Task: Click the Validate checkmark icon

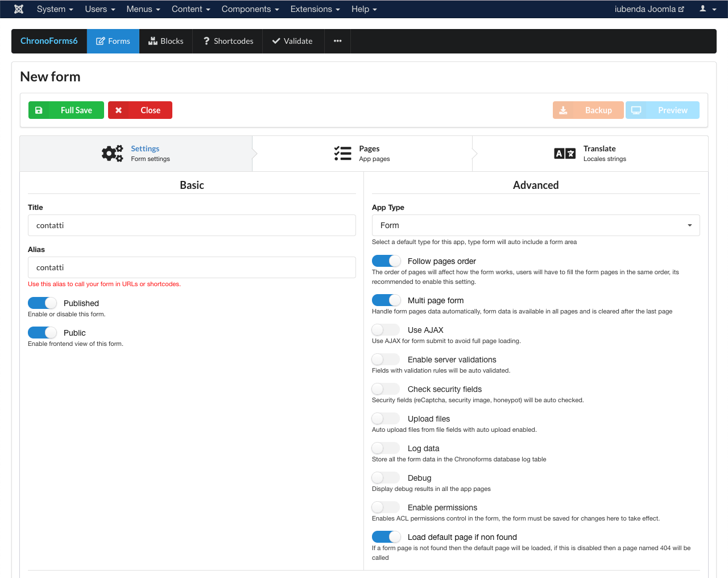Action: click(276, 41)
